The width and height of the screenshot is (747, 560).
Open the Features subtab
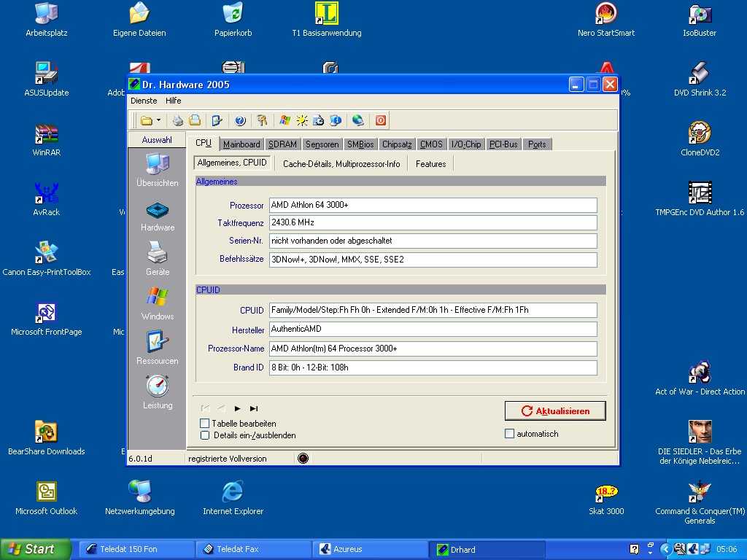click(430, 164)
